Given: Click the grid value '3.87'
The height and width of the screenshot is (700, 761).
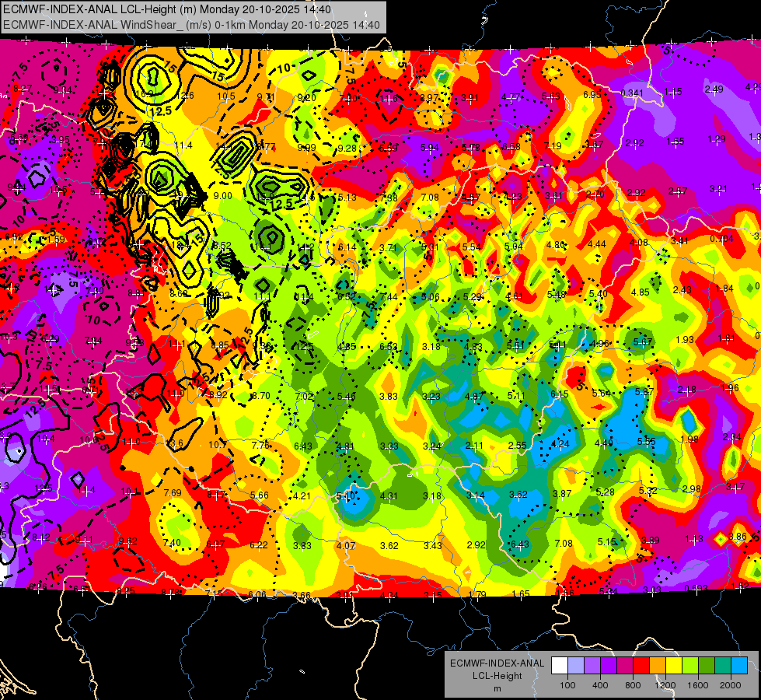Looking at the screenshot, I should tap(562, 494).
